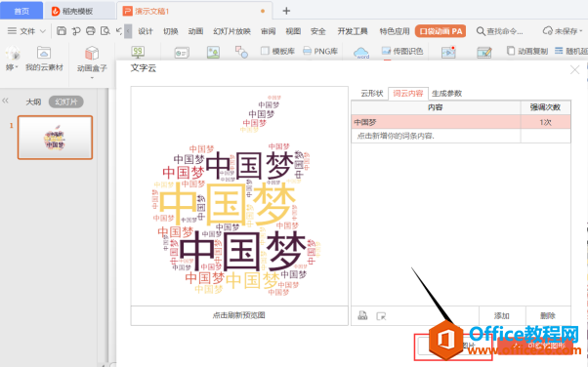Open the 安全 ribbon tab
This screenshot has height=367, width=588.
tap(318, 31)
